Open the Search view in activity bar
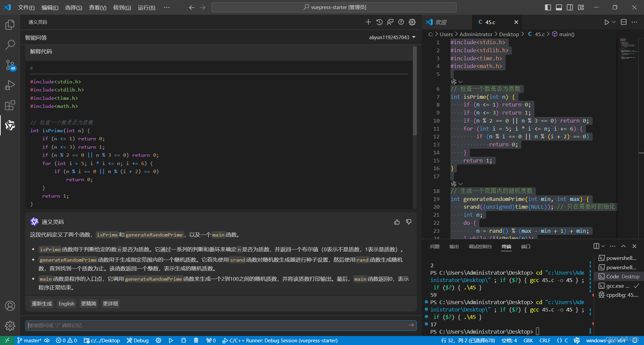 (10, 45)
